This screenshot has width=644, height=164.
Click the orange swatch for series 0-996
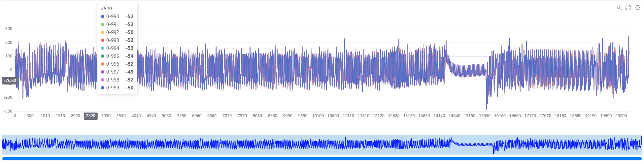pos(103,64)
